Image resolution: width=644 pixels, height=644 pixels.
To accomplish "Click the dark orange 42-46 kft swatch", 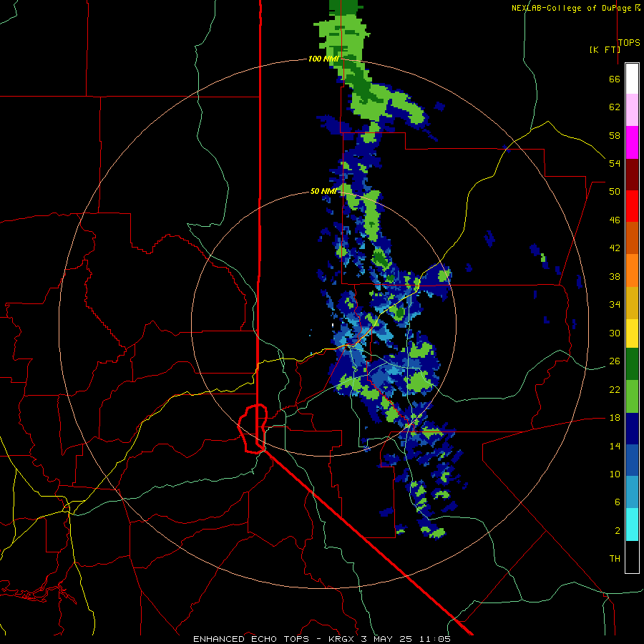I will click(632, 238).
